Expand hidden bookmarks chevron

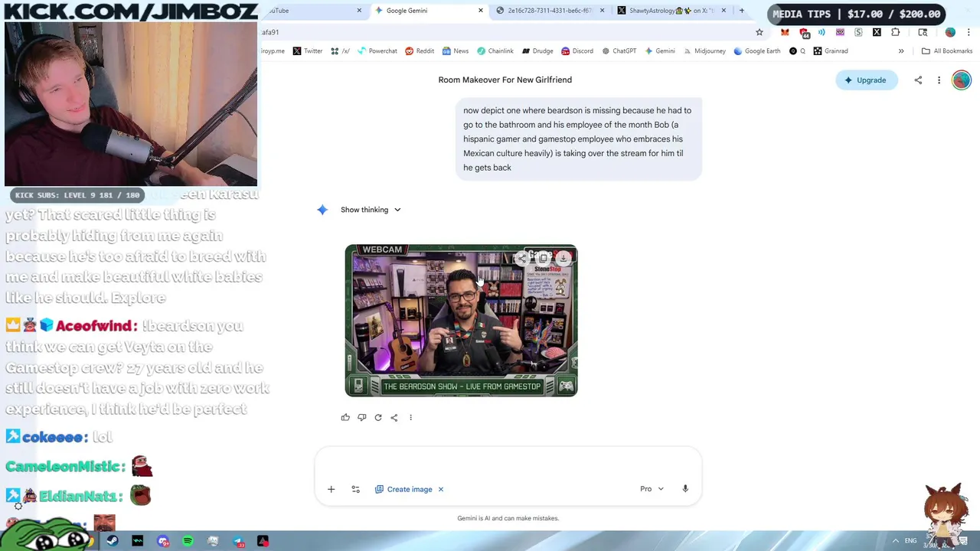(901, 51)
